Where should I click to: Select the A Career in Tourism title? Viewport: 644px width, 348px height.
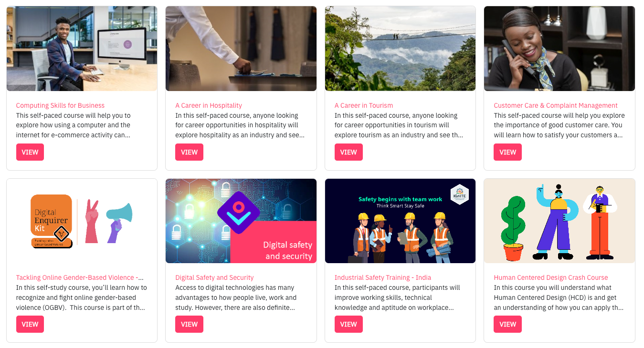[x=364, y=105]
